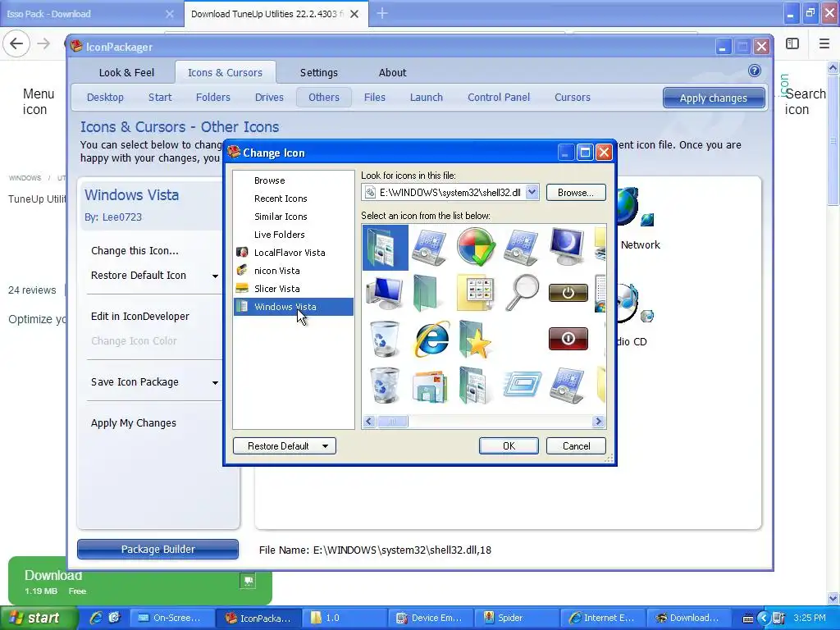Click the nicon Vista package icon
Viewport: 840px width, 630px height.
[x=242, y=271]
